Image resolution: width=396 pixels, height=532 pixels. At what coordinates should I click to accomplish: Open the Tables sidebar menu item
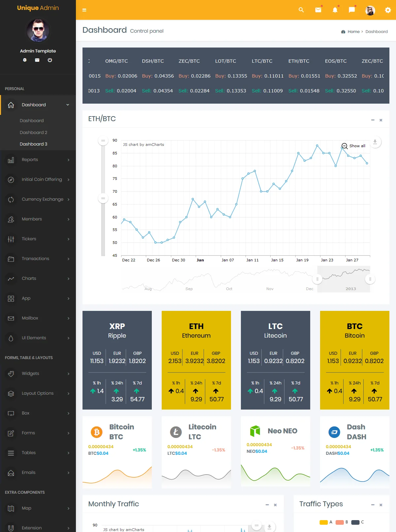[38, 453]
